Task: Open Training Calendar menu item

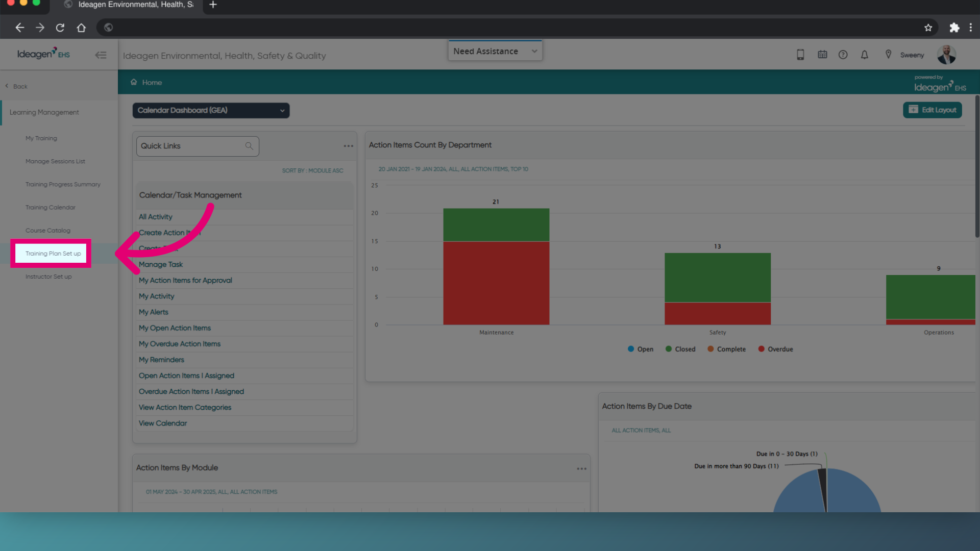Action: 51,207
